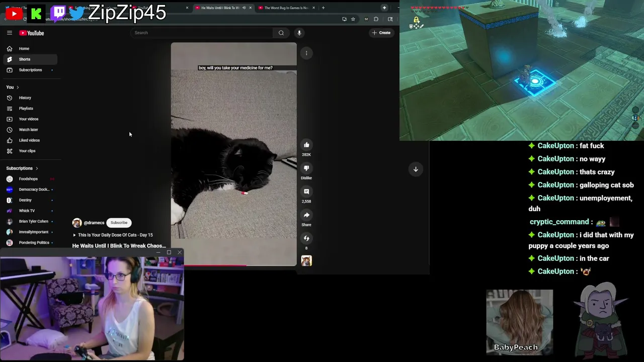Close 'The Worst Bug In Games' tab

click(313, 8)
